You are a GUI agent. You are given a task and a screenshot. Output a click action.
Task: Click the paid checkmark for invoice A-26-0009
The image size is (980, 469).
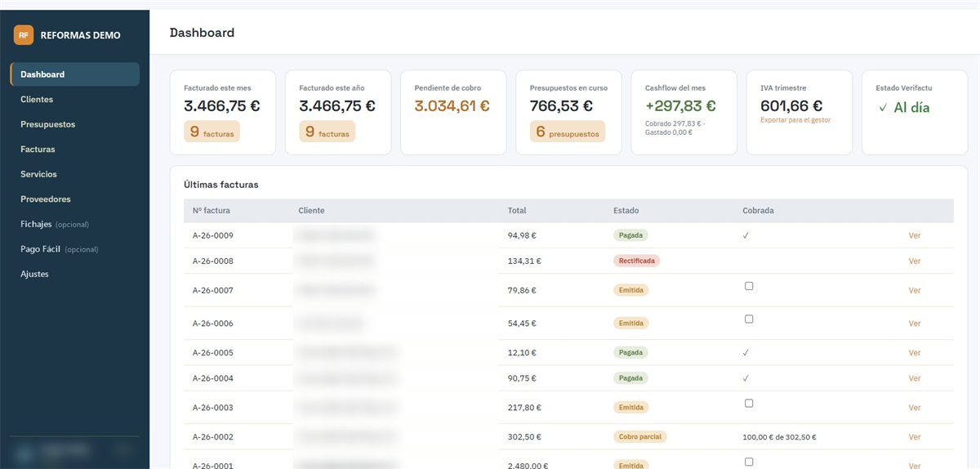point(746,235)
